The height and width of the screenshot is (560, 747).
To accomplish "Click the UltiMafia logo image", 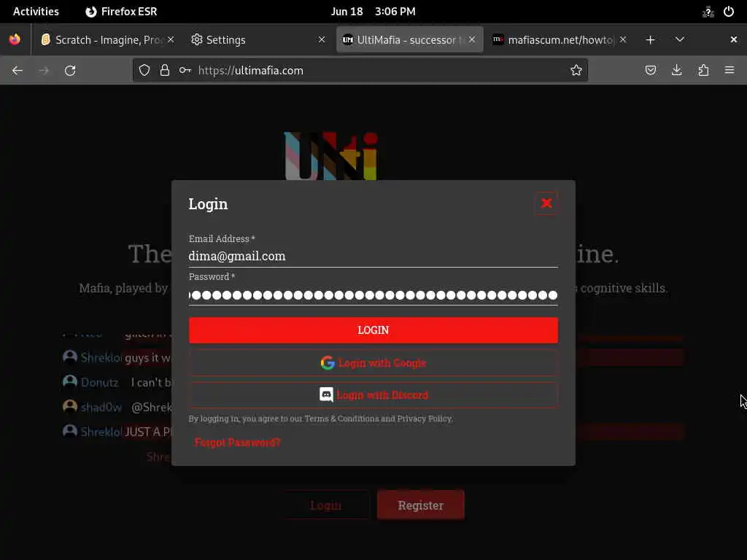I will click(330, 156).
